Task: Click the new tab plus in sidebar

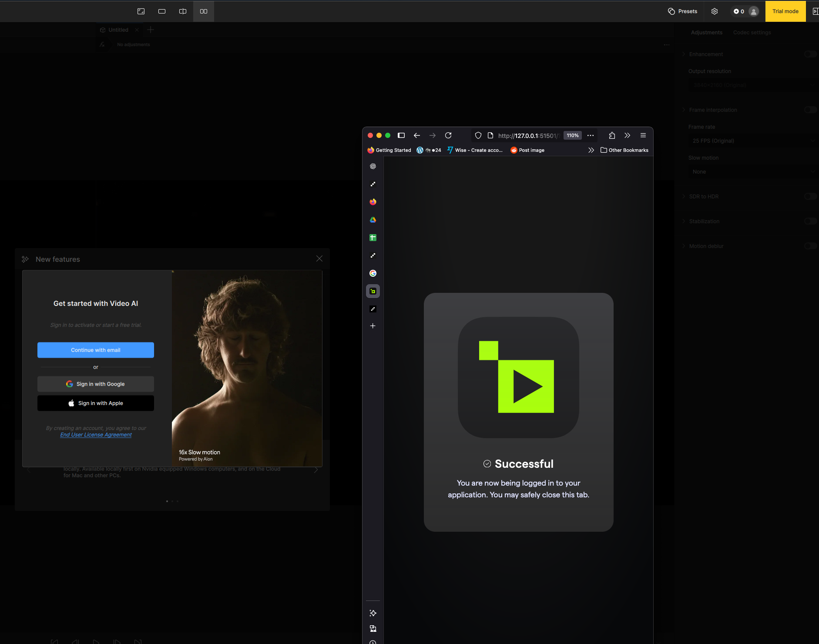Action: (x=373, y=326)
